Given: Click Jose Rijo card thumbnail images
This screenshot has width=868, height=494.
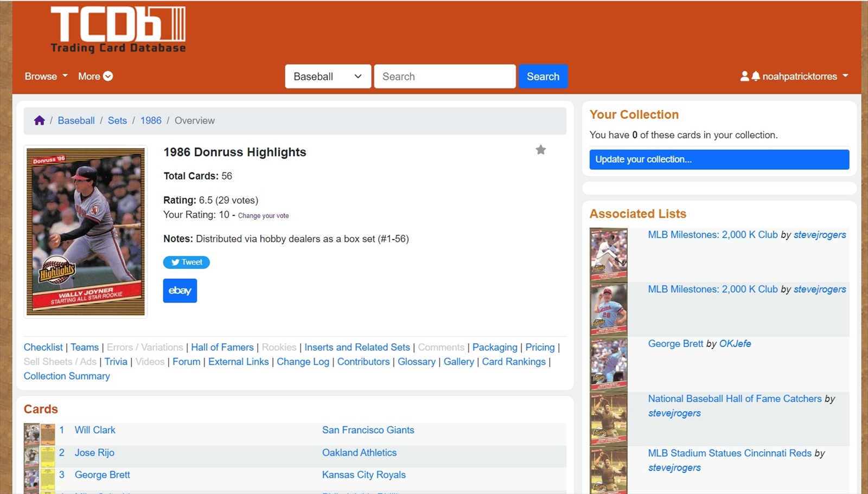Looking at the screenshot, I should coord(40,457).
